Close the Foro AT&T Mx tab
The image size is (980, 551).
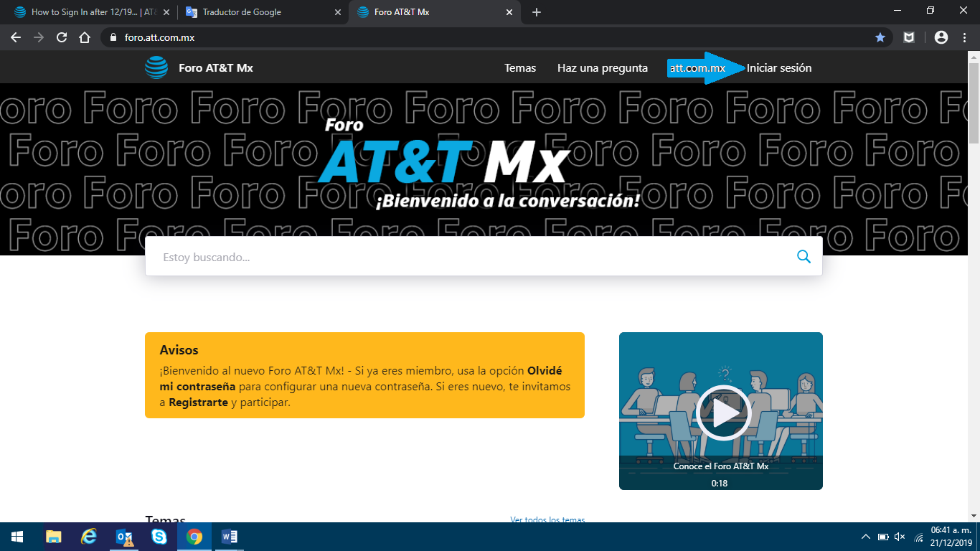(510, 12)
